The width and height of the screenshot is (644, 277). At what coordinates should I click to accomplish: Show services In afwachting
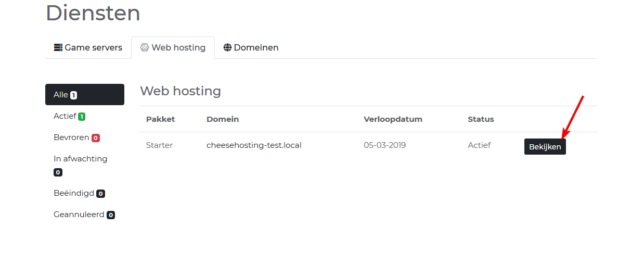[80, 159]
